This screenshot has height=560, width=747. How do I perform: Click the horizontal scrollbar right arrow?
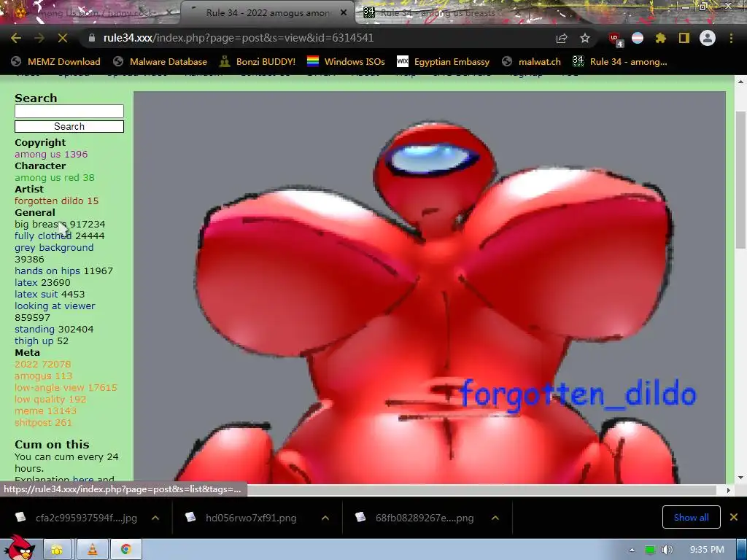(x=729, y=490)
